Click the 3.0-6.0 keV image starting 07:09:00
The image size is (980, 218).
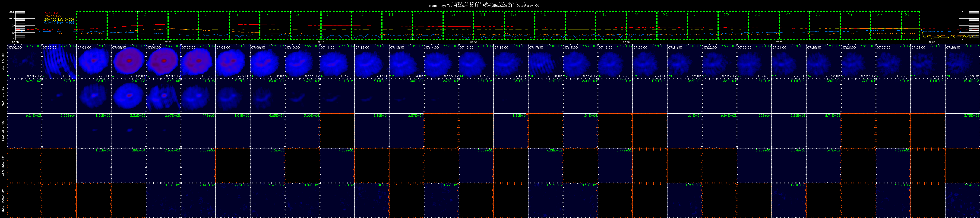point(268,61)
